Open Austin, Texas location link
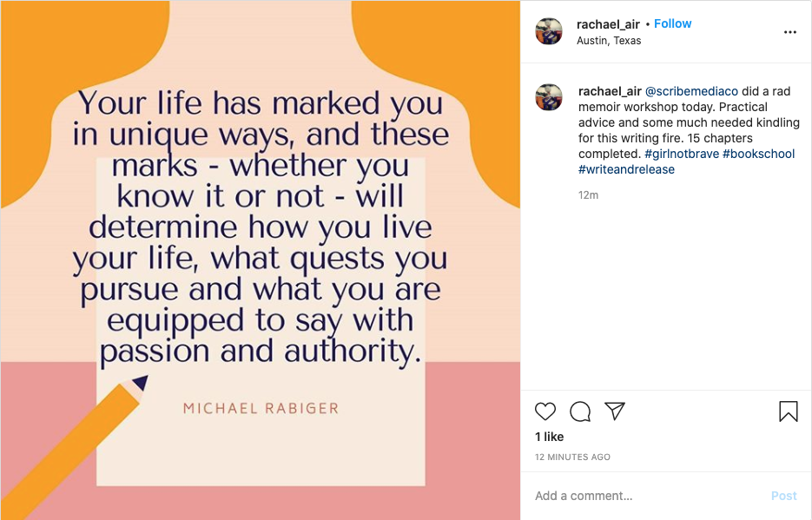The image size is (812, 520). (609, 40)
